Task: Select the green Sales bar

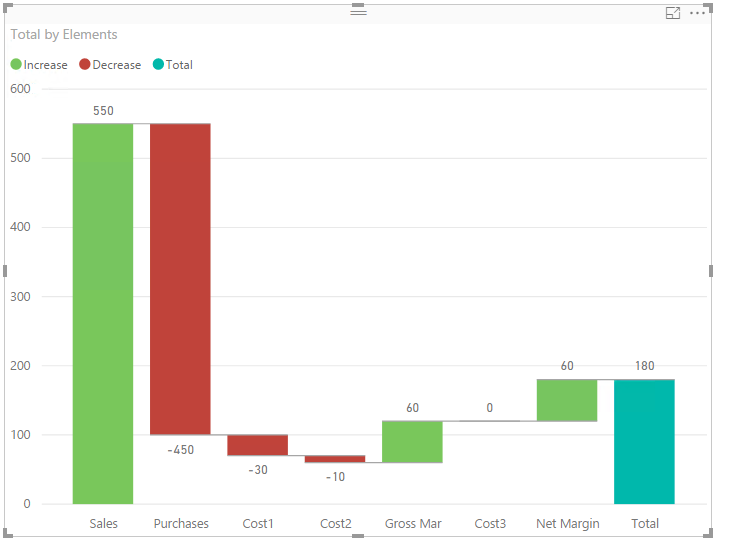Action: point(103,314)
